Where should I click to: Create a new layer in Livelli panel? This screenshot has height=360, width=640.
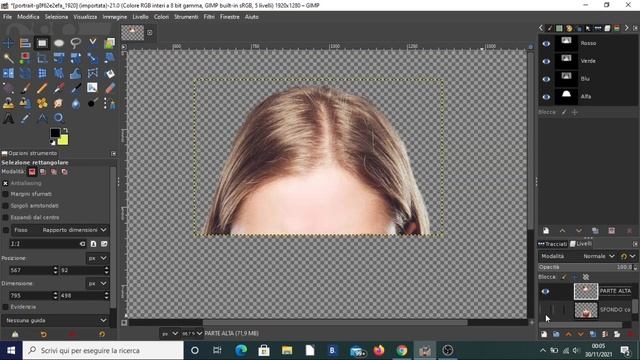click(x=544, y=334)
